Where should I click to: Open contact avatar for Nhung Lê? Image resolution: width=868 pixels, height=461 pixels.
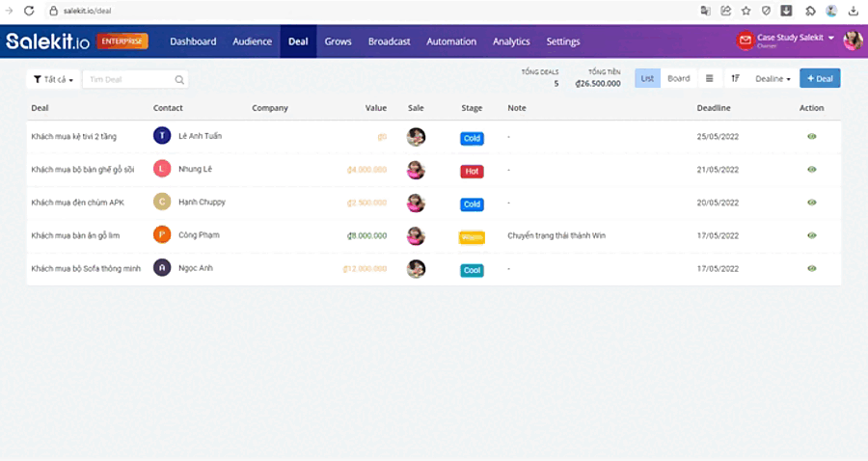pyautogui.click(x=162, y=169)
